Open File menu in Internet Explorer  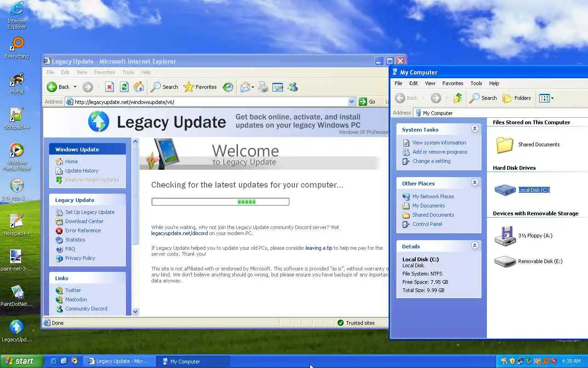[50, 72]
